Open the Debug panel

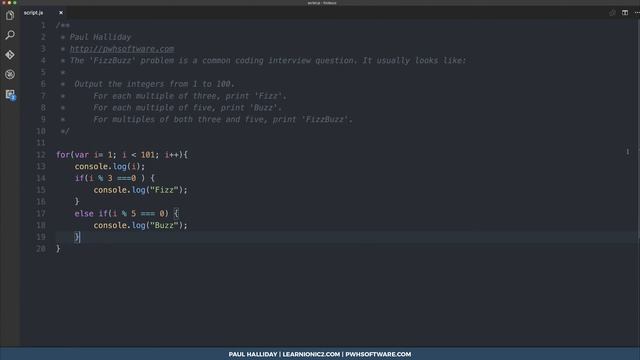click(10, 75)
